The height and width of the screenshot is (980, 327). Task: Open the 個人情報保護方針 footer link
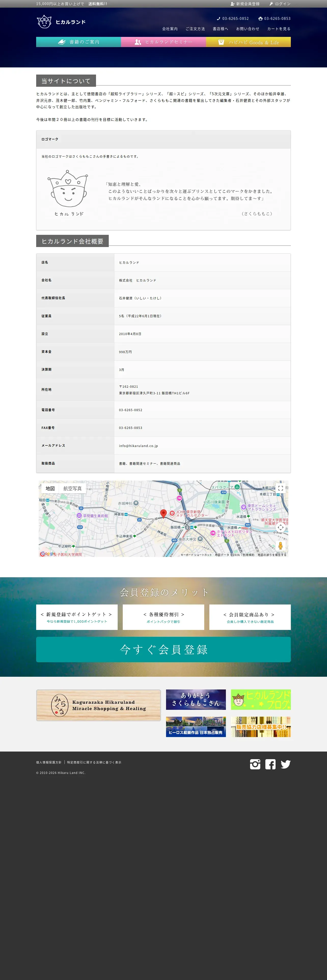click(49, 762)
